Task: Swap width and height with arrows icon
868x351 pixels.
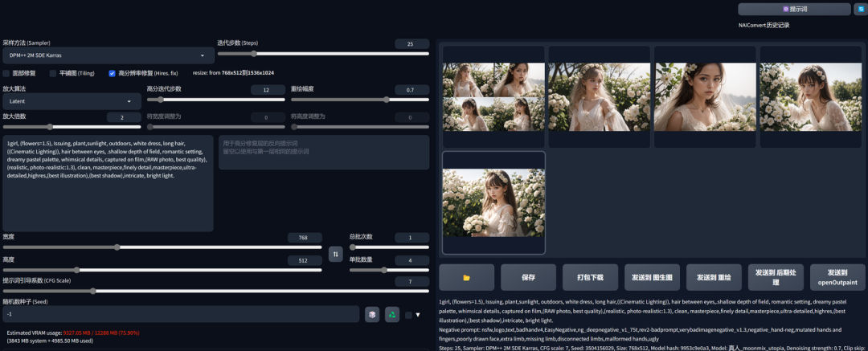Action: (x=335, y=254)
